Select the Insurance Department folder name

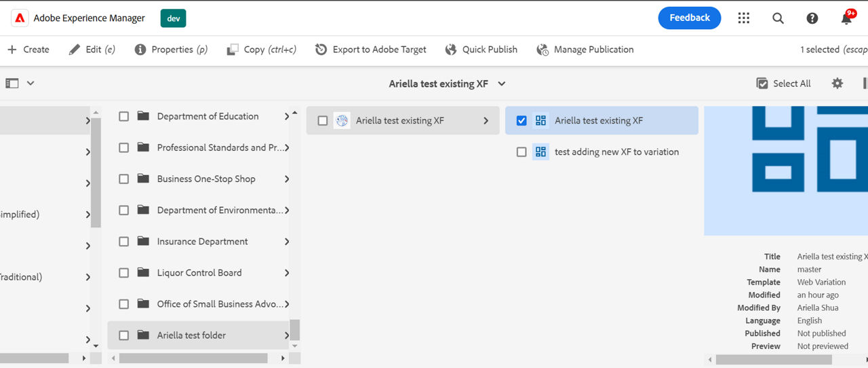(202, 242)
